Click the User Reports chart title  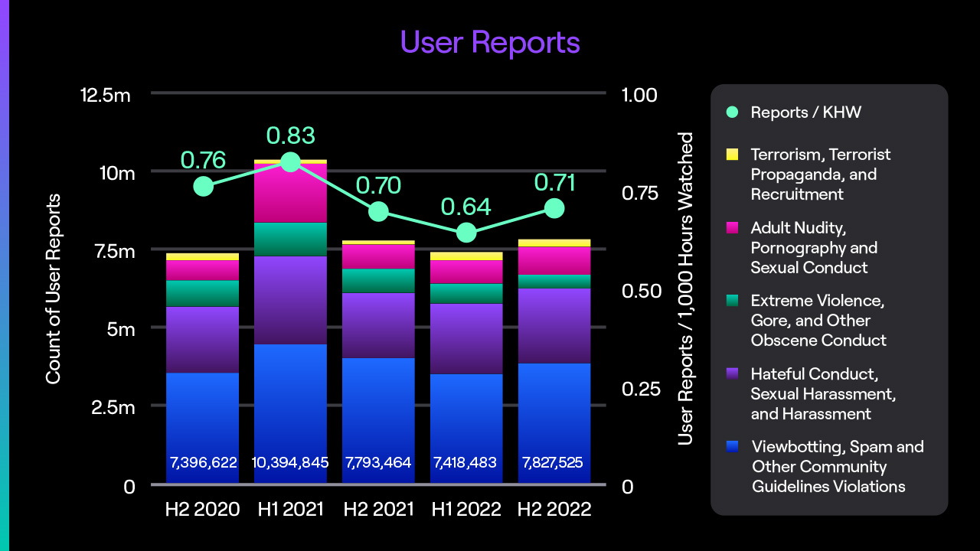click(x=489, y=43)
